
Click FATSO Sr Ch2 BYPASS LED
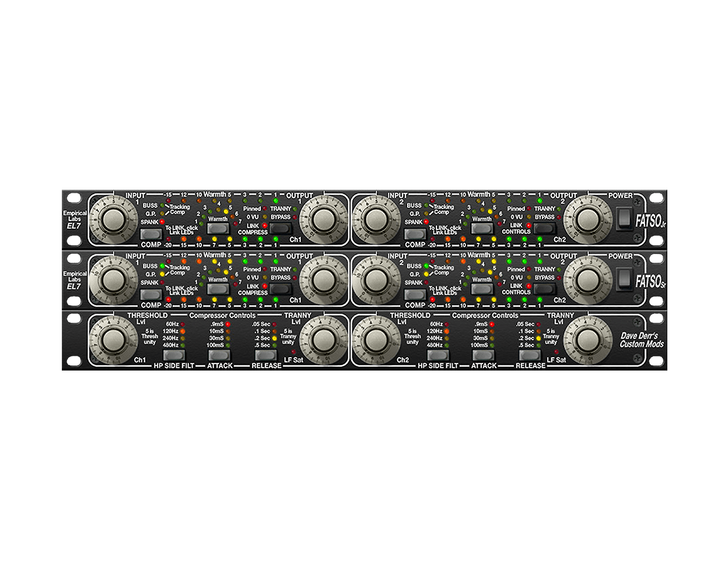click(x=559, y=278)
